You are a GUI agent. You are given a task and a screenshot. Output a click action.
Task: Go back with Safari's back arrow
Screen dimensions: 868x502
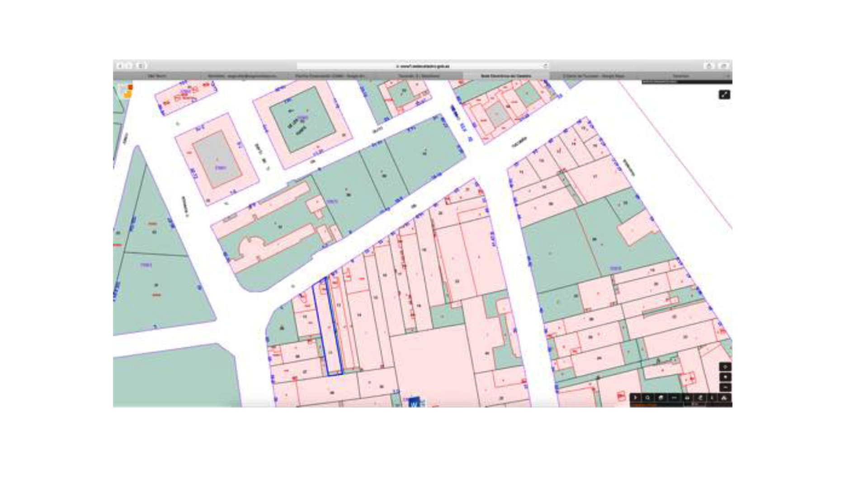tap(120, 66)
